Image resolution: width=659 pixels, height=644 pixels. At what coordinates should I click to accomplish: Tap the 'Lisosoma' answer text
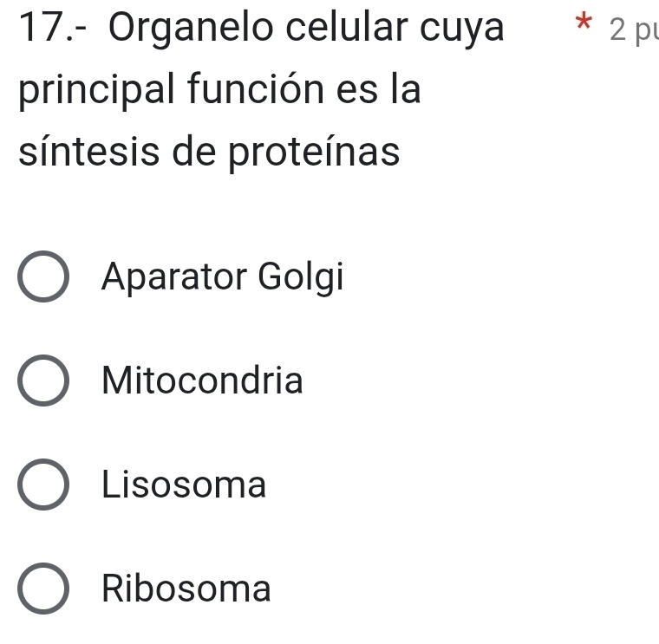pyautogui.click(x=184, y=485)
